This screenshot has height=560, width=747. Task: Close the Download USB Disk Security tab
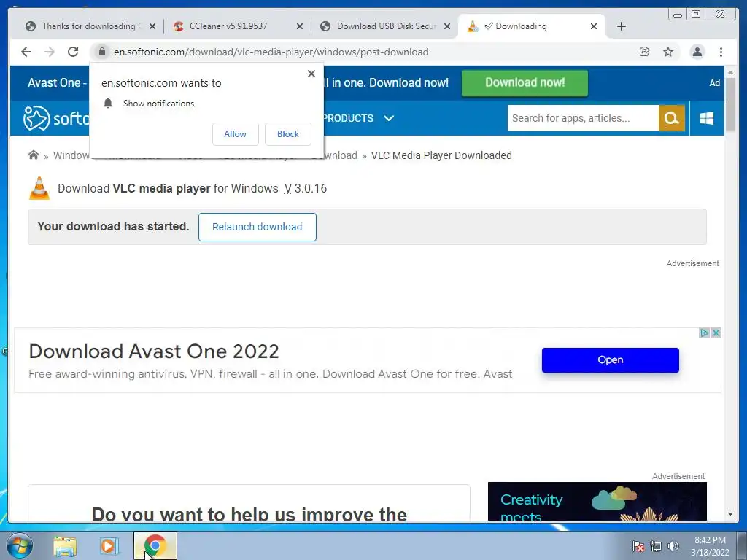(447, 26)
